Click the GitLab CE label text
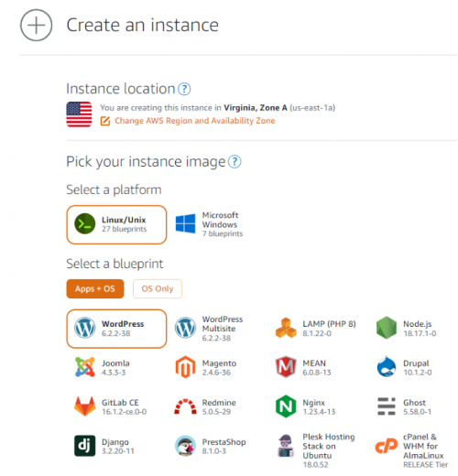The height and width of the screenshot is (476, 458). click(120, 403)
